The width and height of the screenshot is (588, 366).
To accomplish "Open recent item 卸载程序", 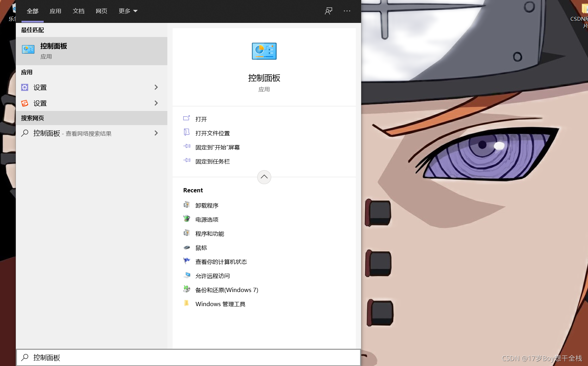I will pos(207,205).
